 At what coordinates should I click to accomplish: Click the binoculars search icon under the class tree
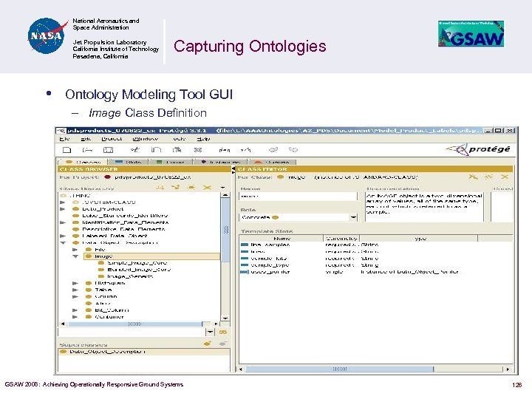(x=223, y=332)
